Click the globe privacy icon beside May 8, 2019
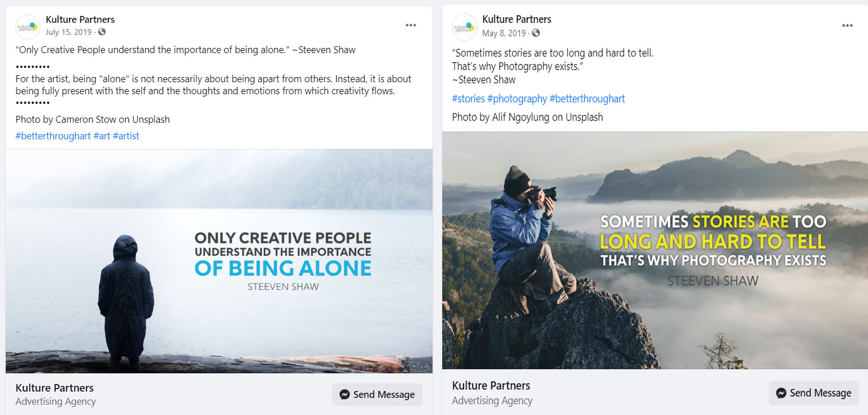 [x=536, y=33]
